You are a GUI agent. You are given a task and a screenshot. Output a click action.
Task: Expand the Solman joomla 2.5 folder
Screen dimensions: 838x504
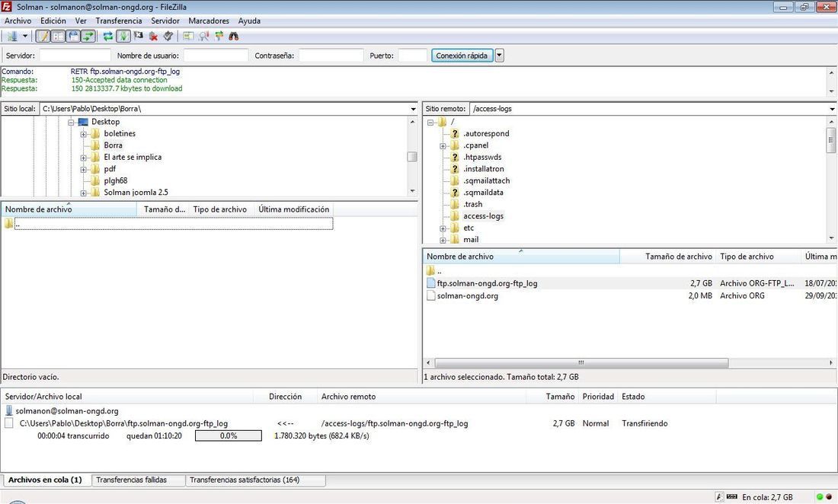83,193
